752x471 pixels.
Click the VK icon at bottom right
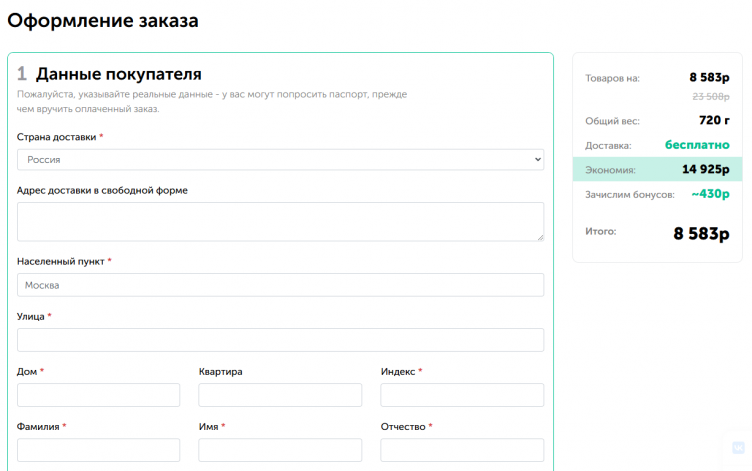pos(738,448)
